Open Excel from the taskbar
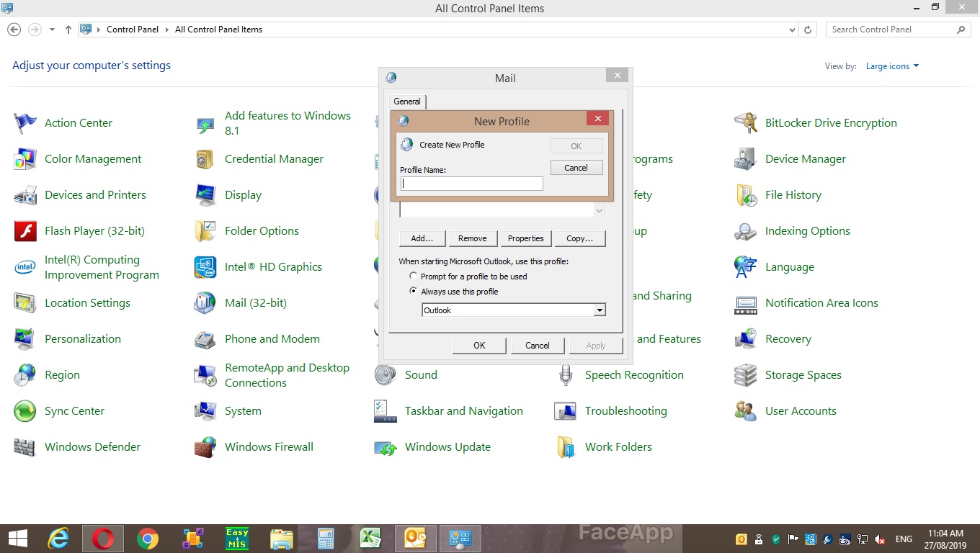980x553 pixels. pyautogui.click(x=370, y=539)
